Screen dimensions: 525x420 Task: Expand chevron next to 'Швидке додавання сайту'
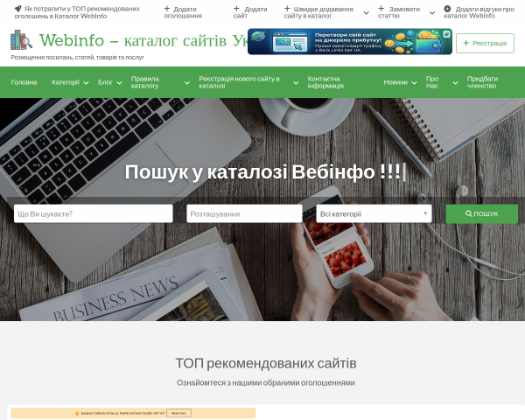click(367, 13)
